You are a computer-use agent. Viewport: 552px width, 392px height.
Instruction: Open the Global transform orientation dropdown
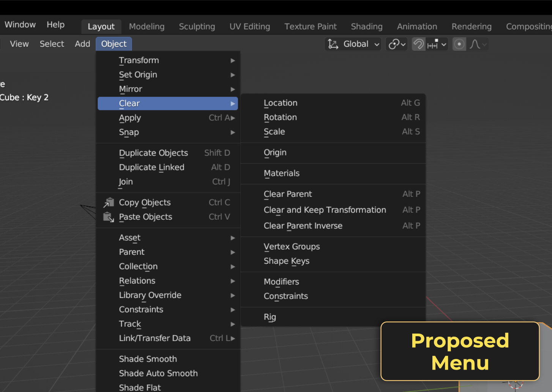(353, 44)
